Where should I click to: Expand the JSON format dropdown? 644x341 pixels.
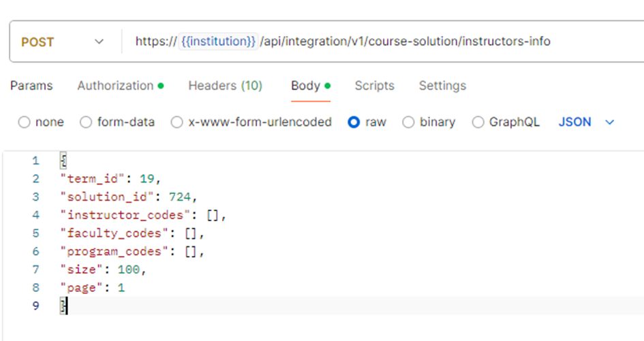575,123
